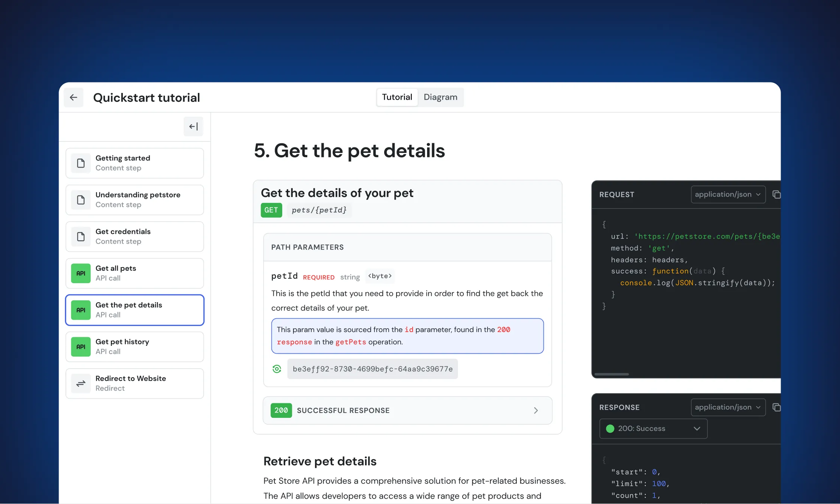
Task: Click the Get all pets API icon
Action: pos(81,273)
